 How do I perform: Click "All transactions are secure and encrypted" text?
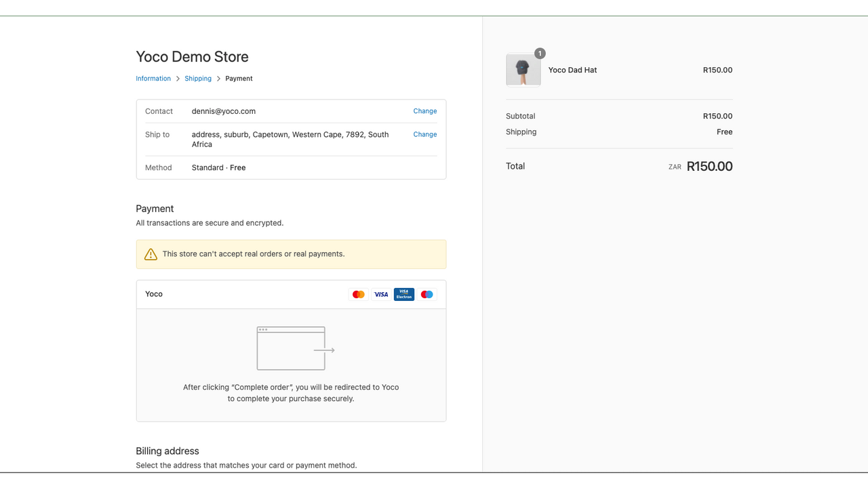pos(210,223)
